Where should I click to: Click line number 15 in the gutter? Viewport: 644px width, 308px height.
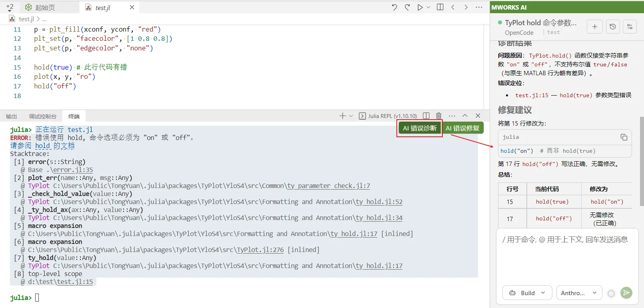click(17, 67)
